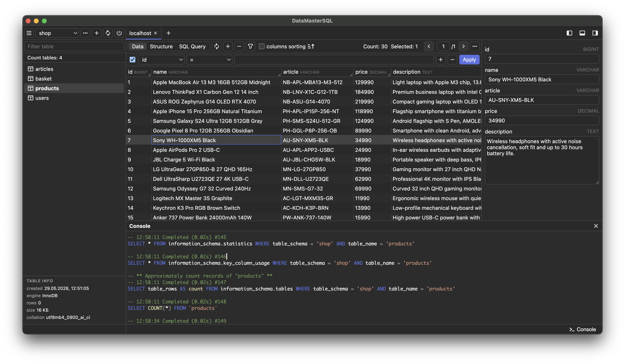Open the users table
The width and height of the screenshot is (625, 364).
[x=74, y=98]
